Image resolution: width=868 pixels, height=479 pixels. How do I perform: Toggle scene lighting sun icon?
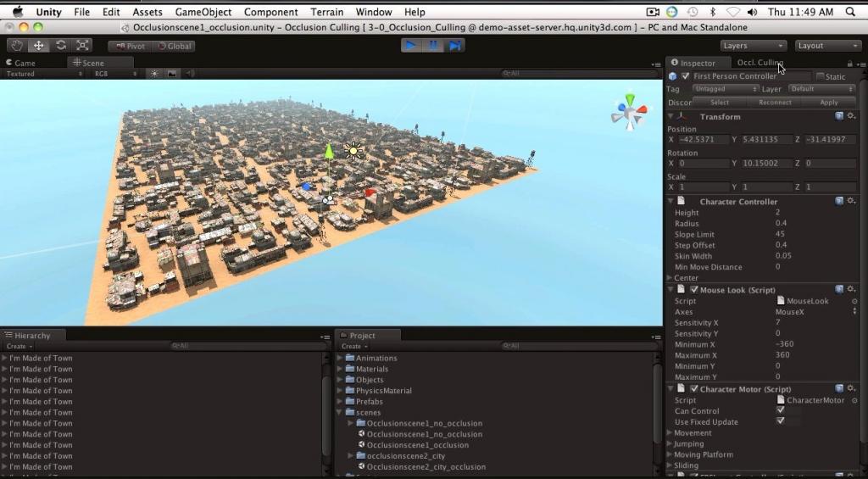[x=154, y=74]
